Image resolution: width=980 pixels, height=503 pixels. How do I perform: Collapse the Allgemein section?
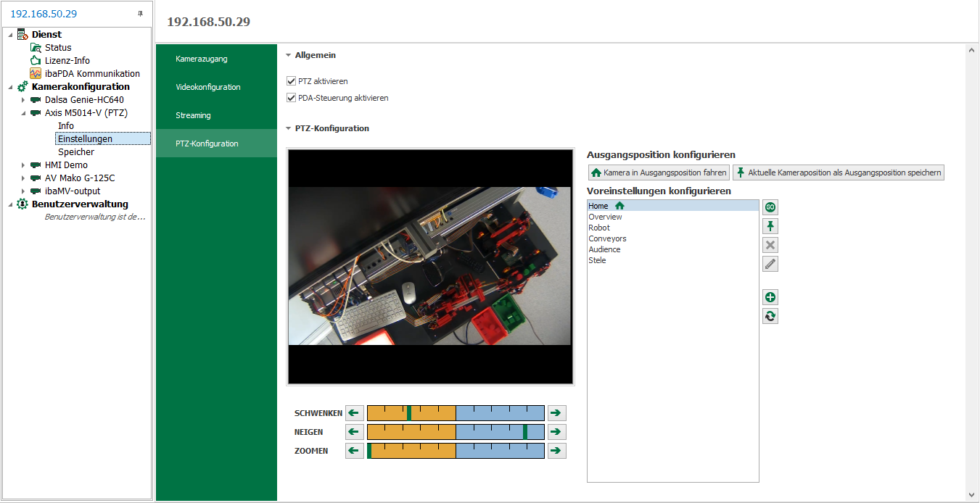pyautogui.click(x=288, y=55)
